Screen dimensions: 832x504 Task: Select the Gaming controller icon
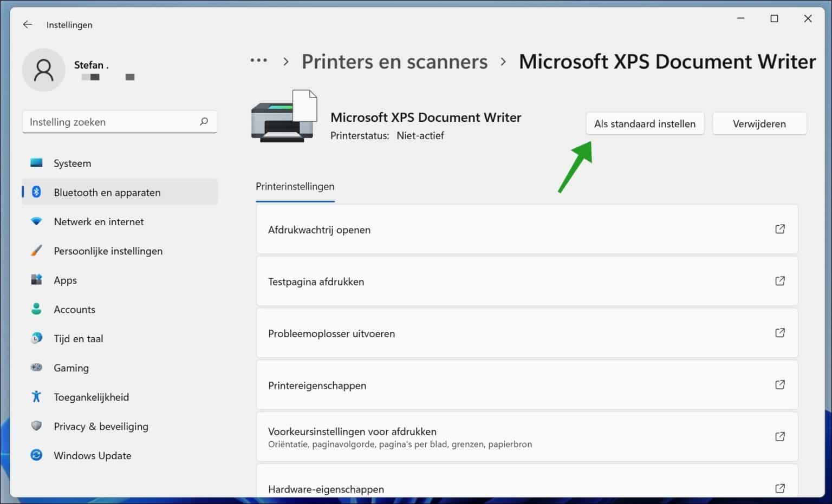pyautogui.click(x=36, y=368)
